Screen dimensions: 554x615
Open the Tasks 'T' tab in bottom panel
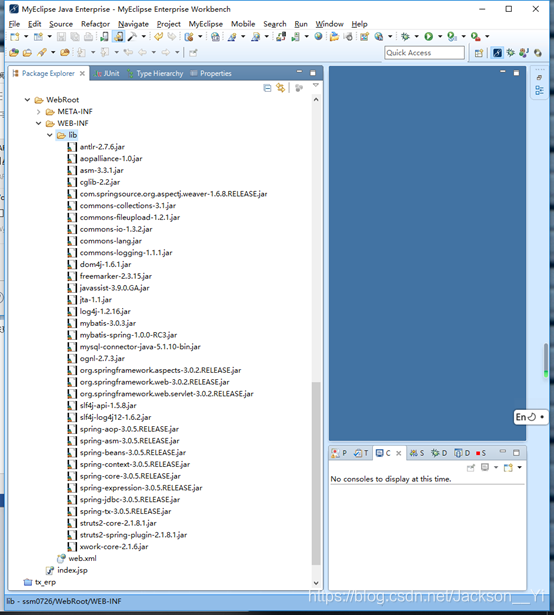pos(361,453)
